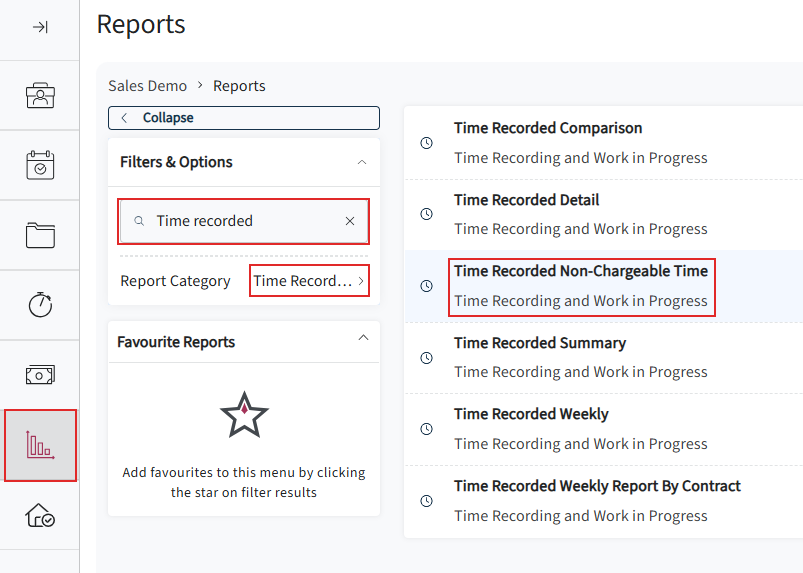The image size is (803, 573).
Task: Open the Time Recorded Comparison report
Action: (603, 143)
